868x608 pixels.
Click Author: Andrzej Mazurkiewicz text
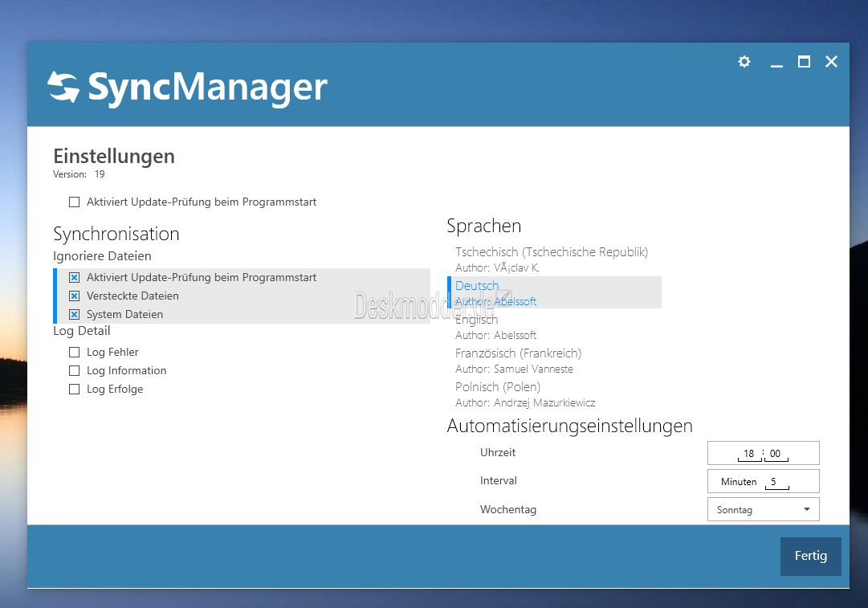pos(525,402)
